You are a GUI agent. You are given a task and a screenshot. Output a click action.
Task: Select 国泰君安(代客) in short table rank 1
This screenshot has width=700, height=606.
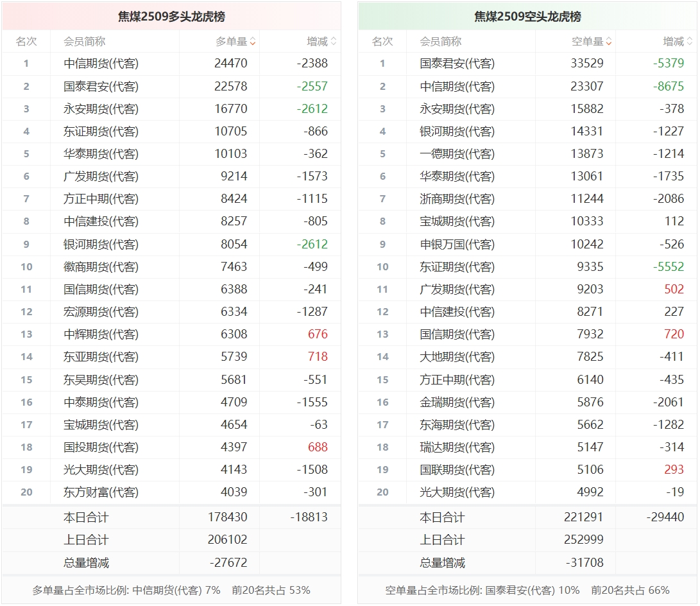coord(457,64)
